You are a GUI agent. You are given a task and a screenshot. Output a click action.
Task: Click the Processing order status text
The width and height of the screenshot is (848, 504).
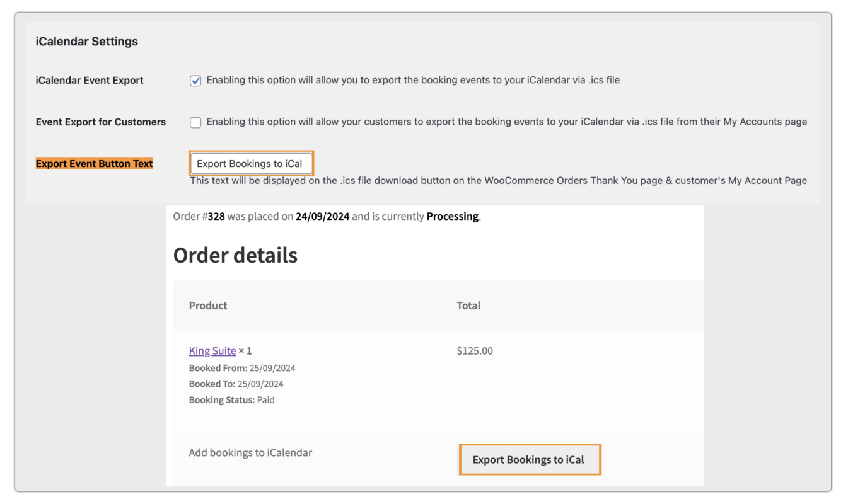click(x=453, y=216)
